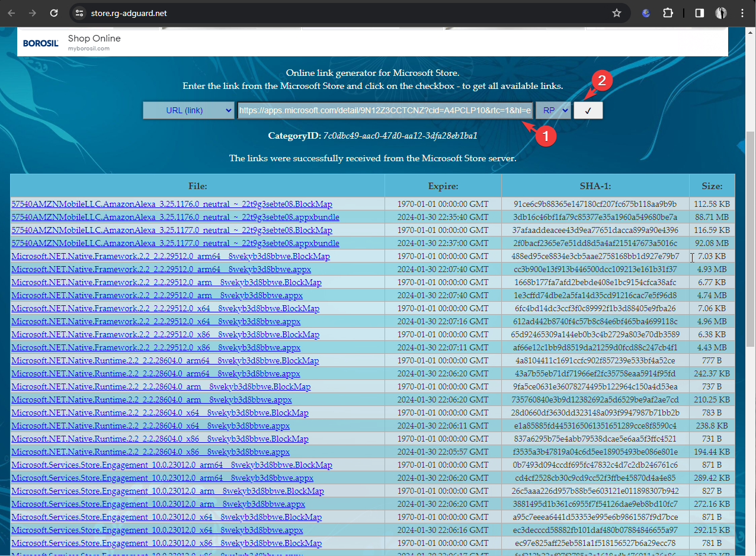Click the BOROSIL logo in the ad
756x556 pixels.
point(40,43)
